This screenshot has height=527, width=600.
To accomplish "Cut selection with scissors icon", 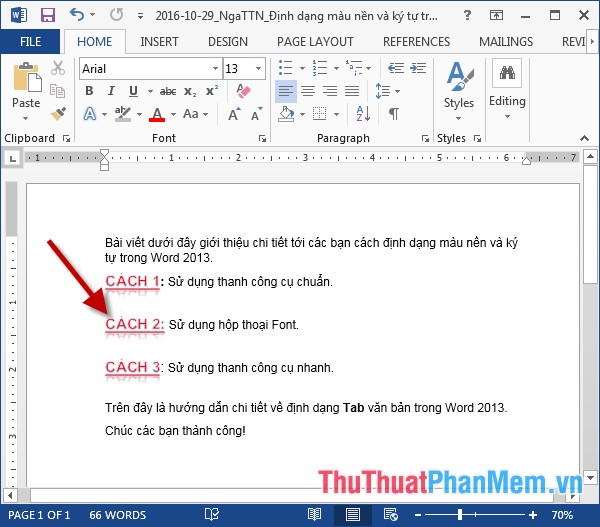I will [58, 68].
